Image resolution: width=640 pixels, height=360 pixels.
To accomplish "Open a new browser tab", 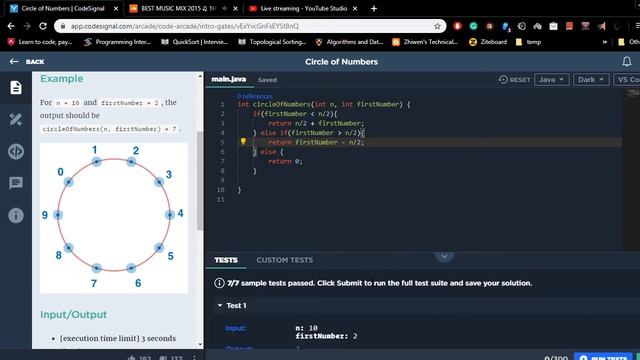I will click(374, 8).
